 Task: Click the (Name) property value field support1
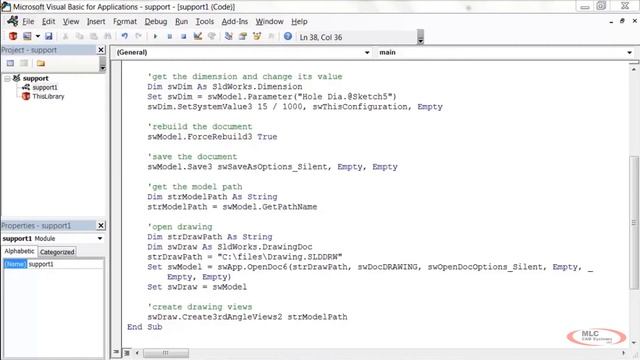coord(65,264)
